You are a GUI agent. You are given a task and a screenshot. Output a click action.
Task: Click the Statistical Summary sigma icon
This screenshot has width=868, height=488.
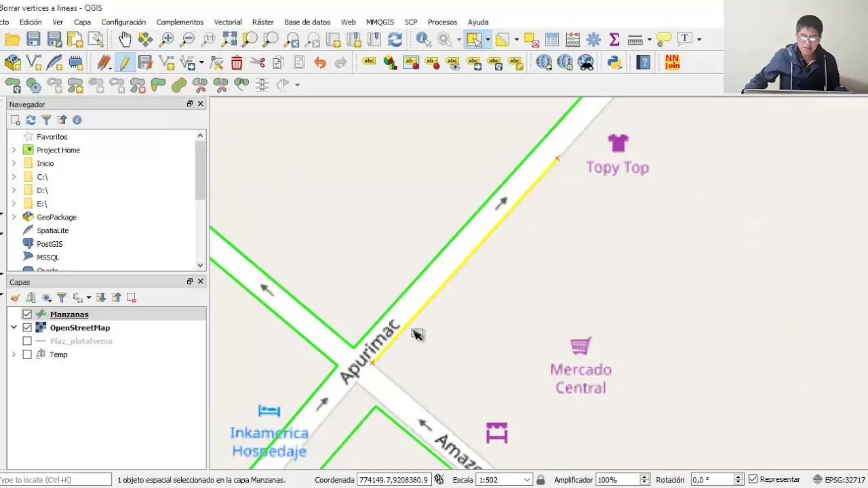click(x=614, y=39)
